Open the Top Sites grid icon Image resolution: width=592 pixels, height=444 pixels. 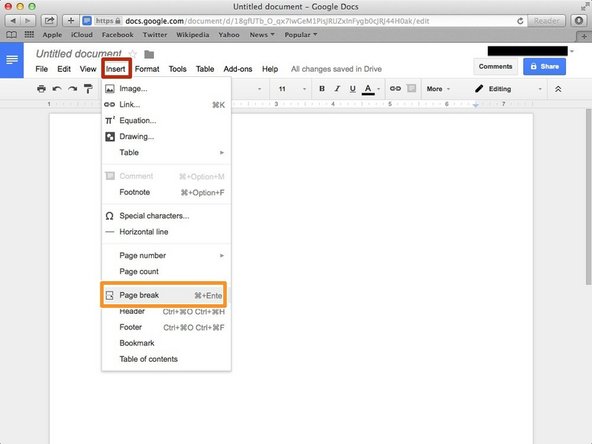point(29,35)
